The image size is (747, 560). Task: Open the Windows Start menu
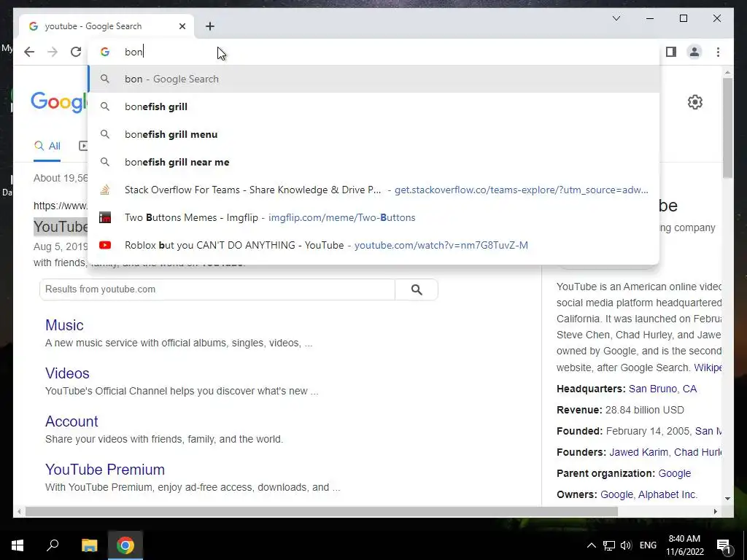tap(18, 545)
